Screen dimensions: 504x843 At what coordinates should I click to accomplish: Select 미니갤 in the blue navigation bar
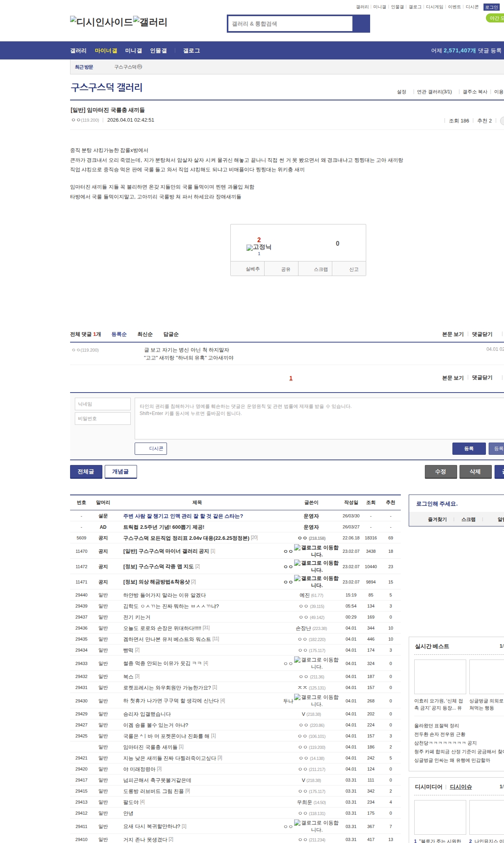(x=133, y=51)
